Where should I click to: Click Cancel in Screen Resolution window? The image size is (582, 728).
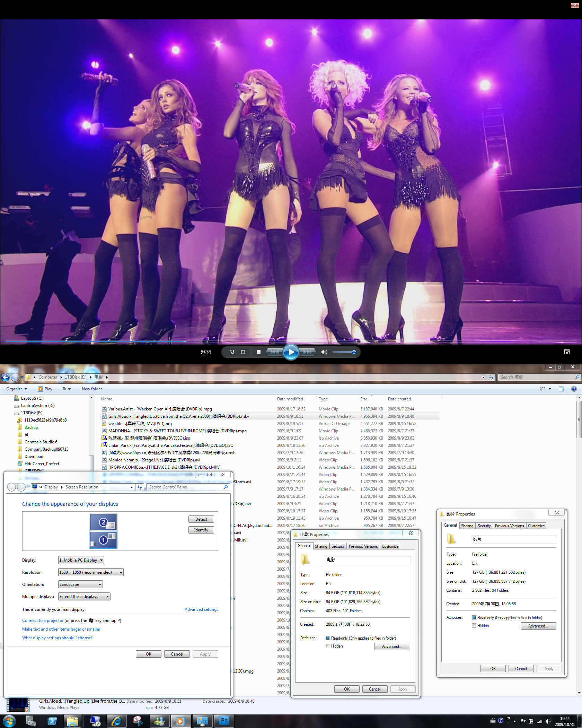[x=177, y=654]
